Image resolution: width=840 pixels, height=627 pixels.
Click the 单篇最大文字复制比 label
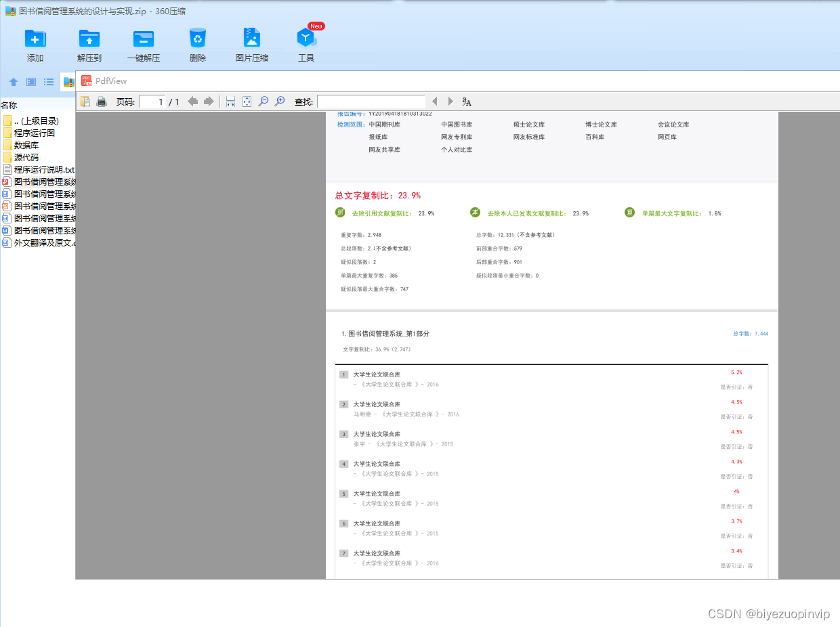[672, 213]
